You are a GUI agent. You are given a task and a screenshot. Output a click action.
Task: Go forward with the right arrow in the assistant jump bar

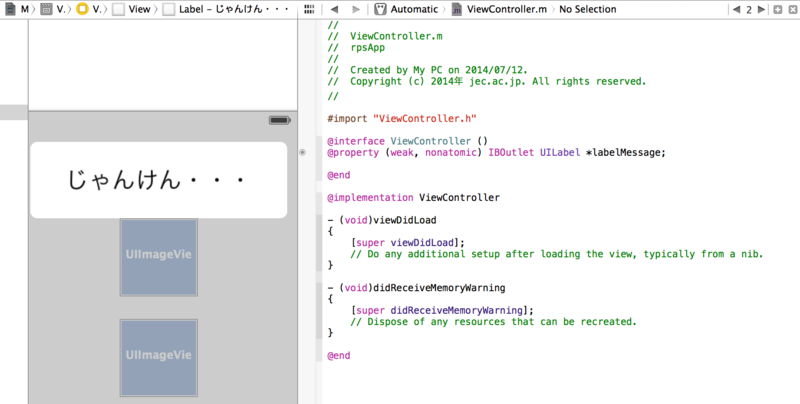356,9
